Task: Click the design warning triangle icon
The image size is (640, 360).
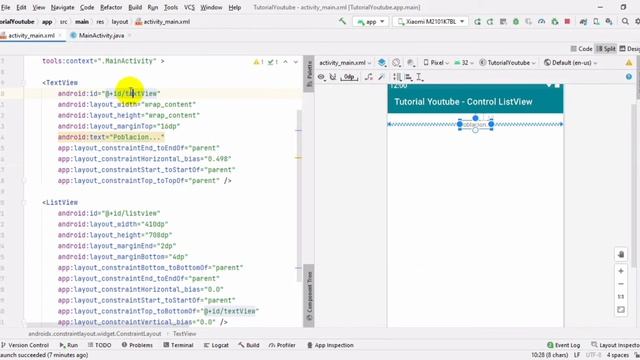Action: (x=629, y=62)
